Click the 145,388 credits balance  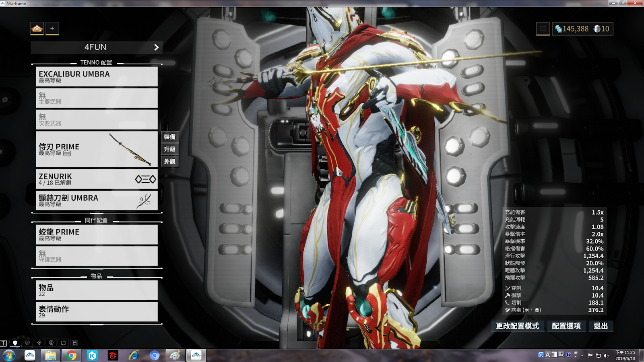(x=572, y=29)
